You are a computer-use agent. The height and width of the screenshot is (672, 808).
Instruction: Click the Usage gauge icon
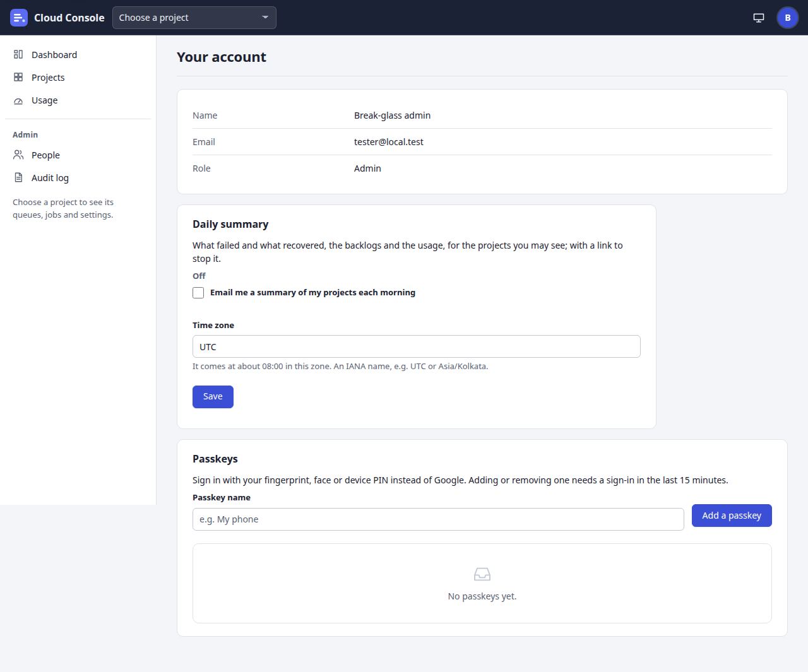click(18, 100)
